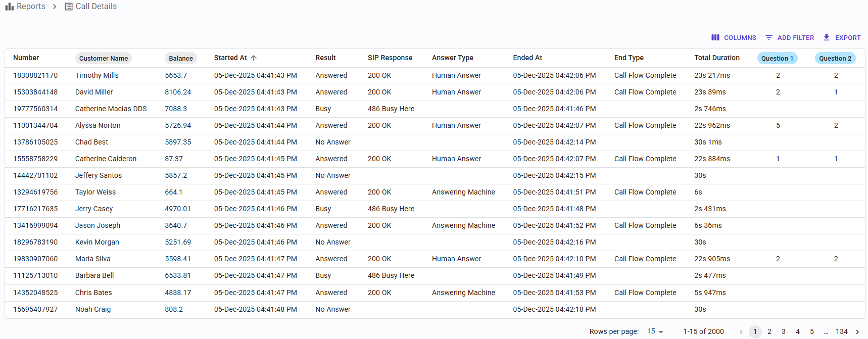Click the Total Duration column header

[717, 58]
